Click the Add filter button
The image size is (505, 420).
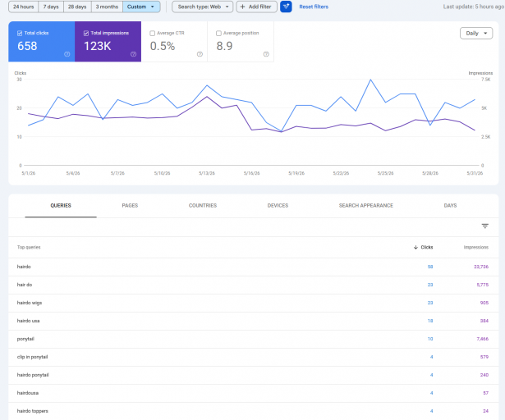tap(256, 7)
